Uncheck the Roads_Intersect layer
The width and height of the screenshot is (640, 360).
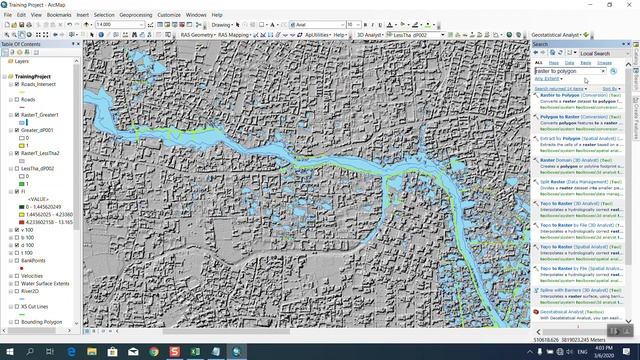(17, 84)
